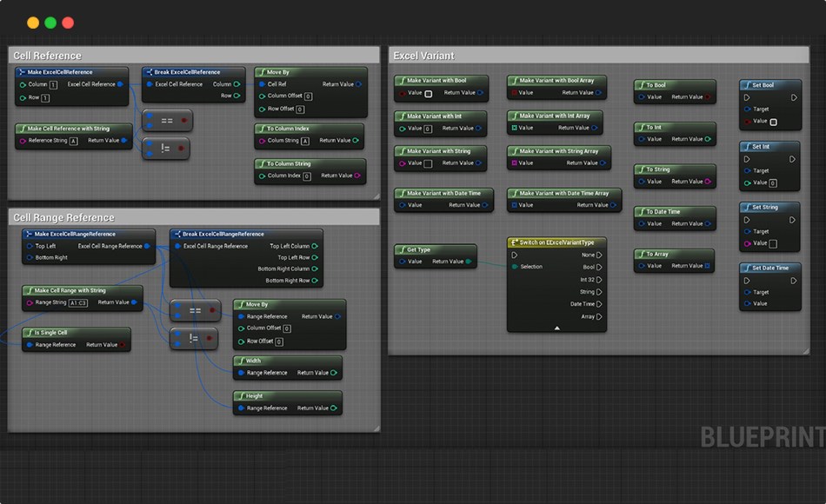Click the Bool output execution pin on Switch node
826x504 pixels.
coord(600,267)
